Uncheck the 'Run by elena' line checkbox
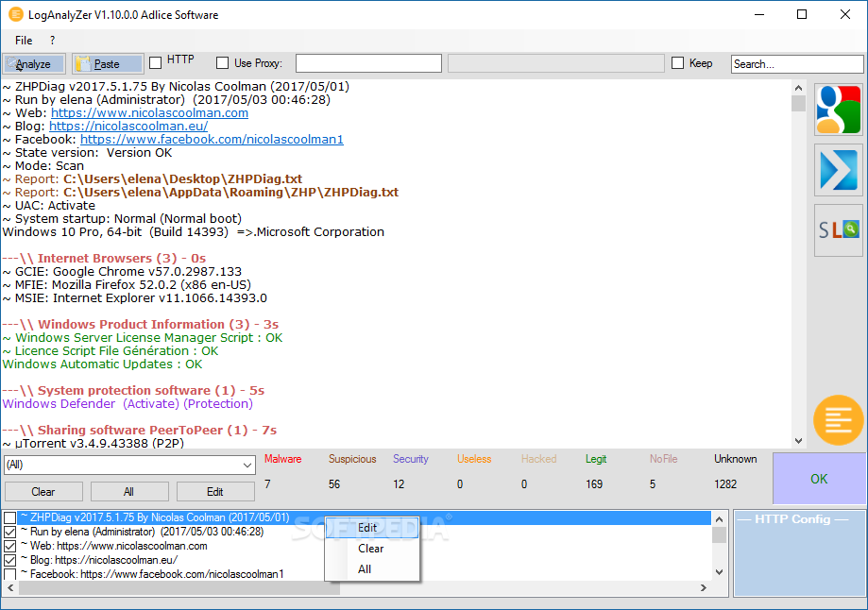This screenshot has height=610, width=868. [x=10, y=532]
